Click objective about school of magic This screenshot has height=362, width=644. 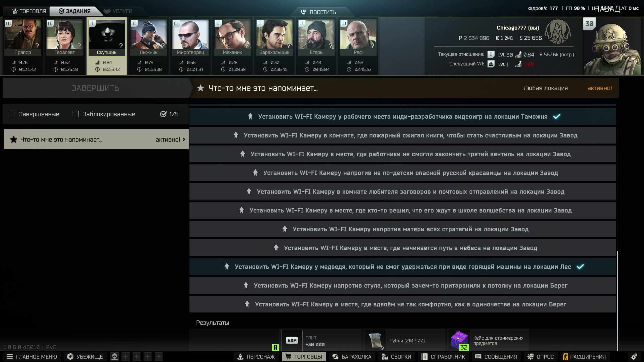click(x=403, y=210)
